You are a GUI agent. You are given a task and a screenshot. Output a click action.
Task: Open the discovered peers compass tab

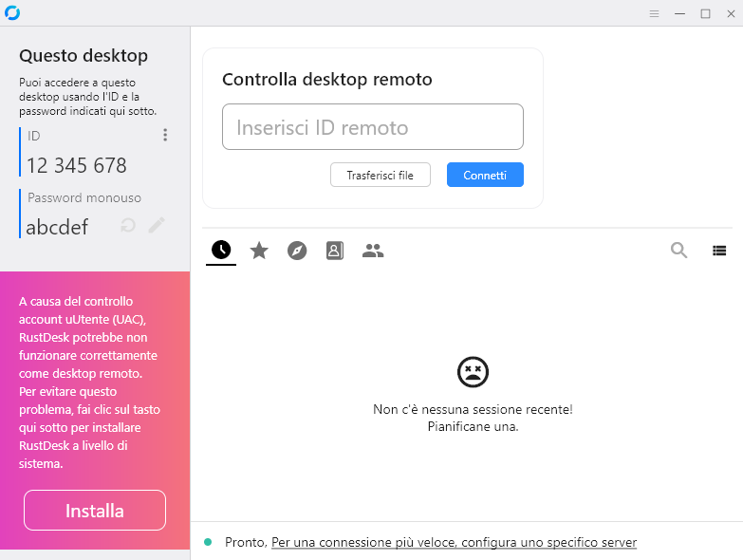point(297,251)
